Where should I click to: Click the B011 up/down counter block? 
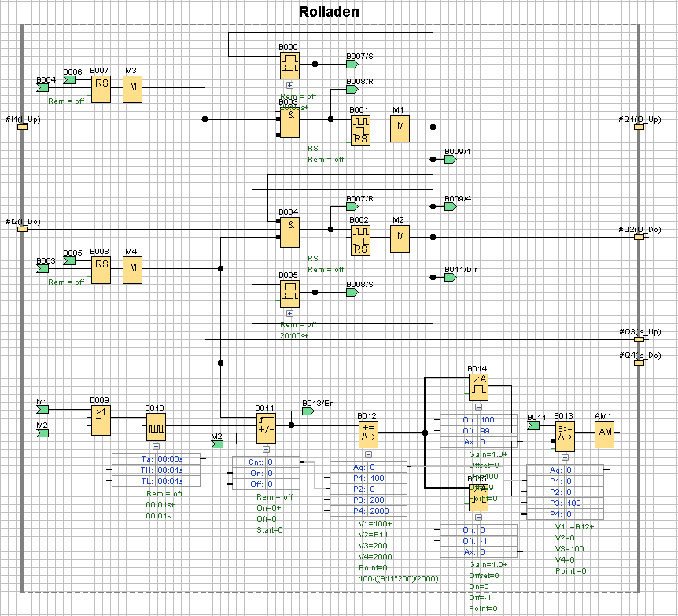click(267, 428)
